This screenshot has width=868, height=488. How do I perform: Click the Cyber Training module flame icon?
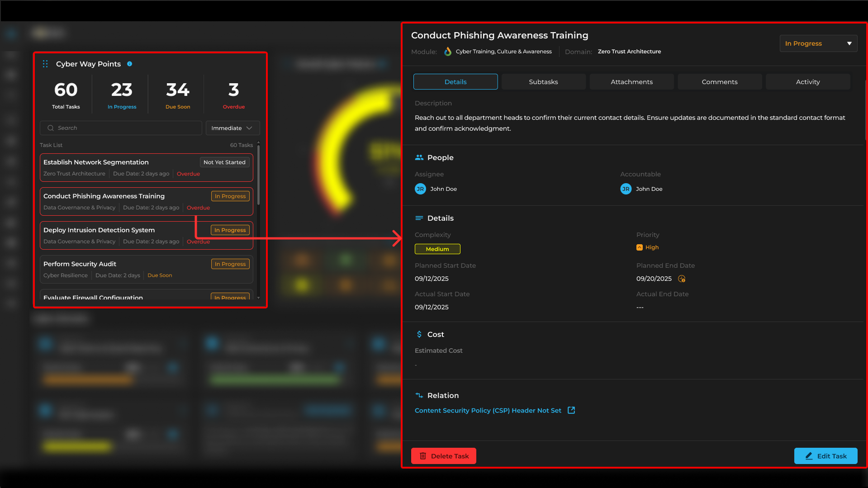pyautogui.click(x=448, y=52)
